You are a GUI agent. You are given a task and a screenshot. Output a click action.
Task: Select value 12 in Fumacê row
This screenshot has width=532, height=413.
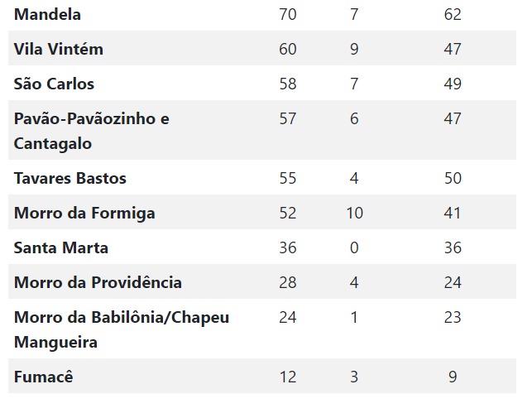pyautogui.click(x=288, y=377)
